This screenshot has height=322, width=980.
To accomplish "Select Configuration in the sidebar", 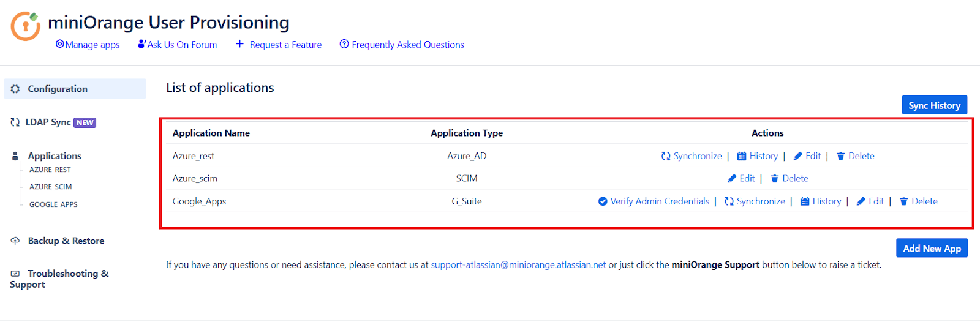I will (x=75, y=89).
